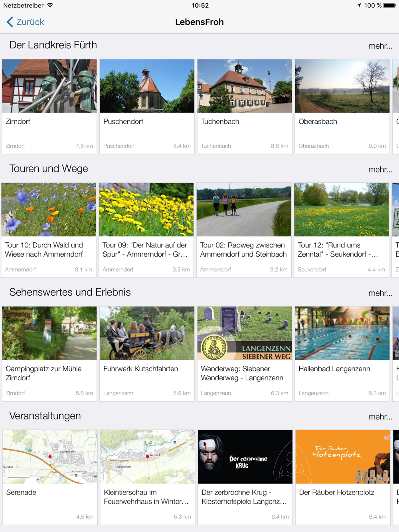This screenshot has width=399, height=532.
Task: Tap the 9.0 km distance label
Action: [x=377, y=146]
